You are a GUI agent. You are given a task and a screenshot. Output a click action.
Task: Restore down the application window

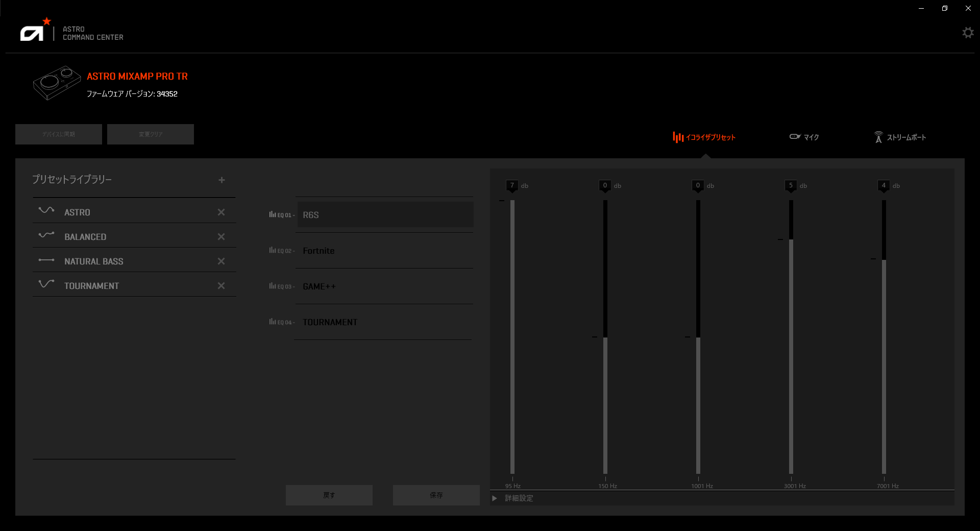tap(945, 8)
